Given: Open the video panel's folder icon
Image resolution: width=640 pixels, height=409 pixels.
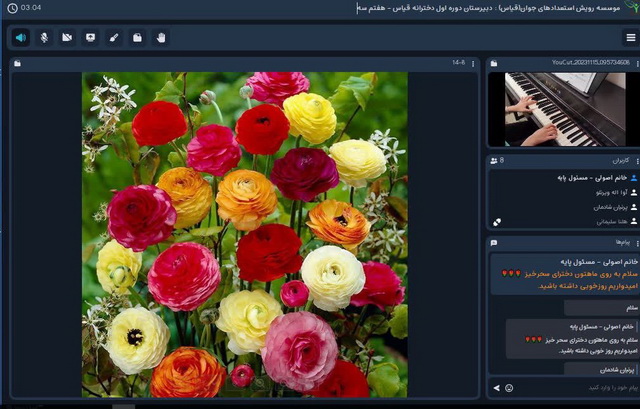Looking at the screenshot, I should tap(494, 63).
